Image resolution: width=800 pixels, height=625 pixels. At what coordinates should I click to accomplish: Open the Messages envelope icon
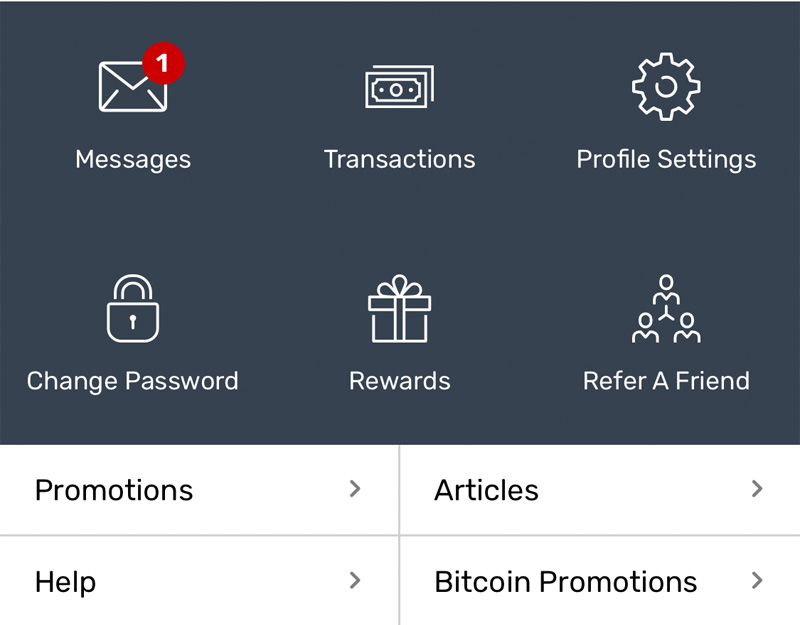click(x=133, y=86)
